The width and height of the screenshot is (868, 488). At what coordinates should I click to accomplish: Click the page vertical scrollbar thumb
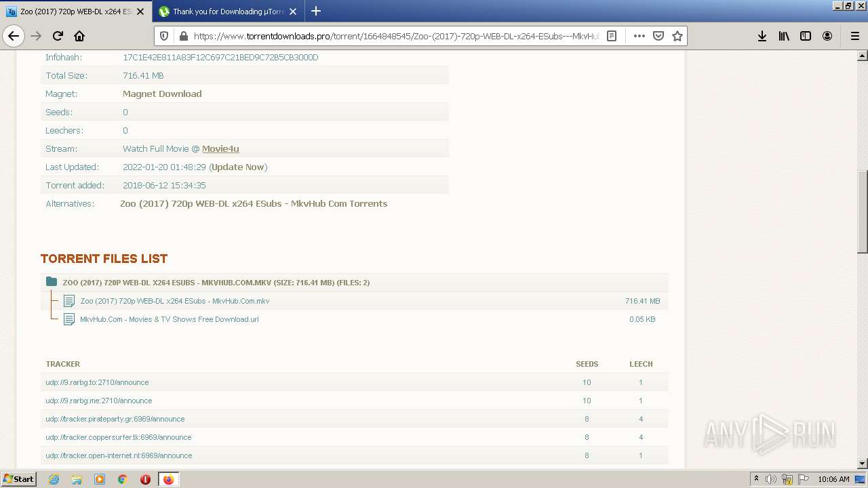[863, 211]
